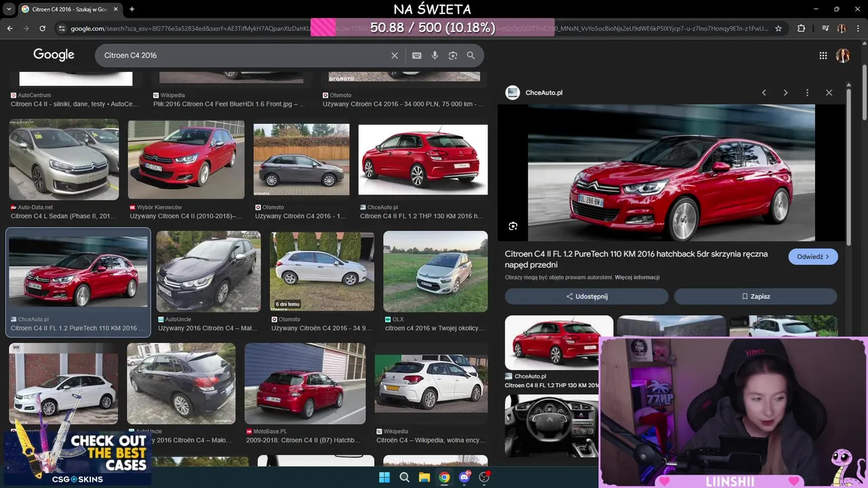The height and width of the screenshot is (488, 868).
Task: Show next image in preview panel
Action: click(785, 93)
